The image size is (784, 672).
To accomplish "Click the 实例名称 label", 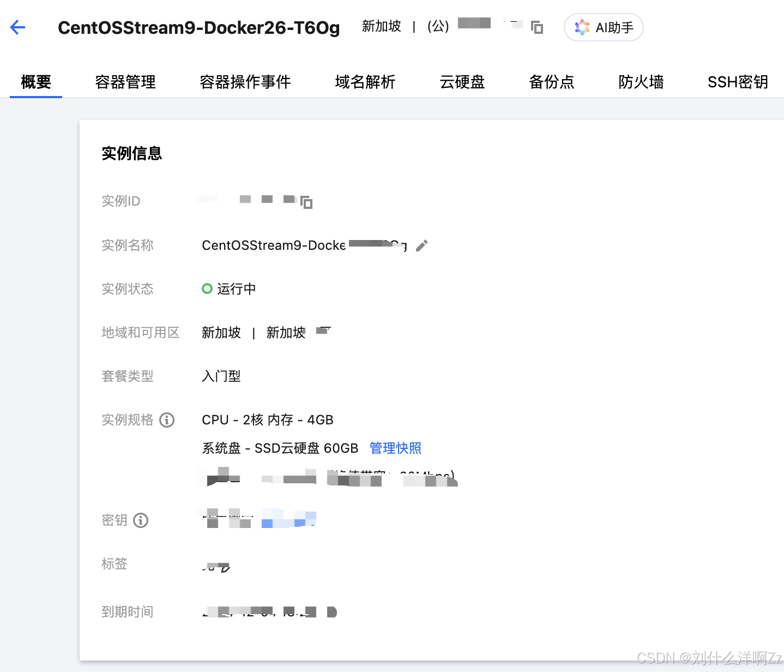I will click(128, 245).
